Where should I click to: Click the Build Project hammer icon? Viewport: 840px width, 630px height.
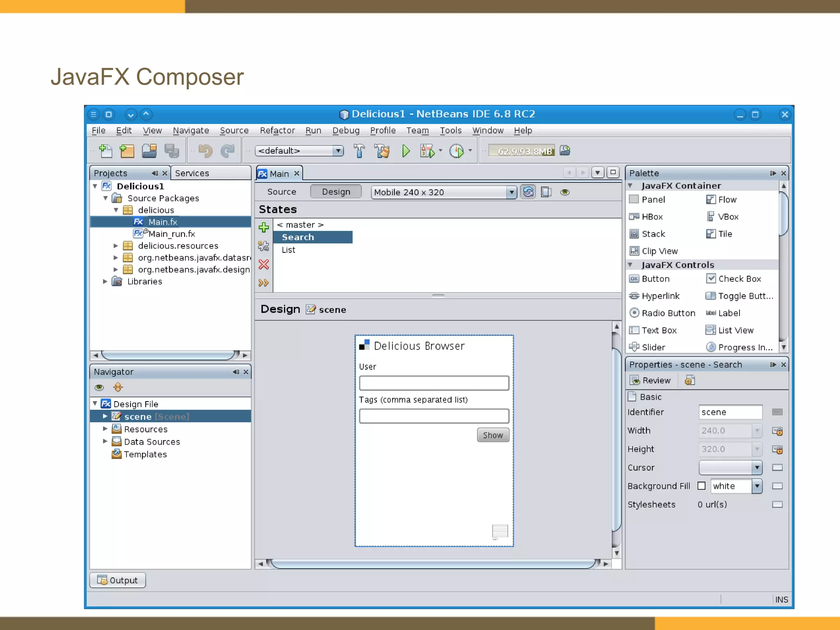point(359,151)
